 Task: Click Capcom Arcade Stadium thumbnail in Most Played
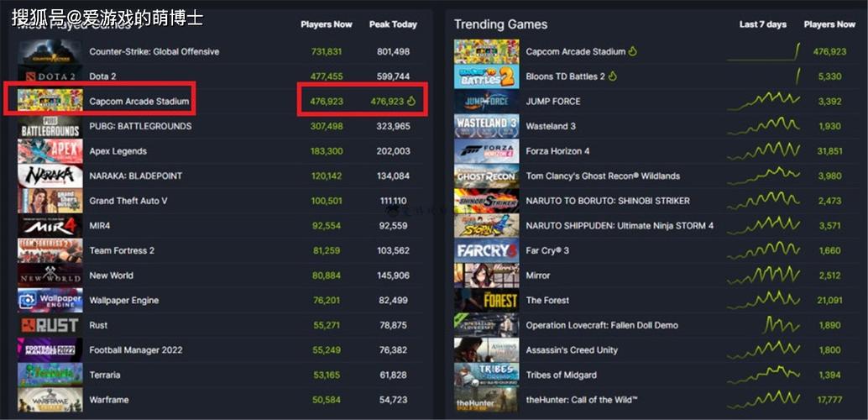coord(50,102)
